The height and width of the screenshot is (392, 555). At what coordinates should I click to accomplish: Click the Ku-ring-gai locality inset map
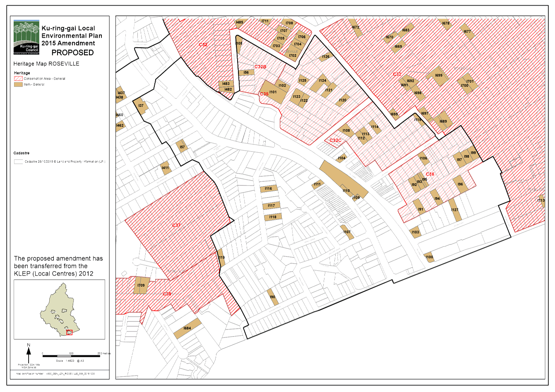pos(59,310)
